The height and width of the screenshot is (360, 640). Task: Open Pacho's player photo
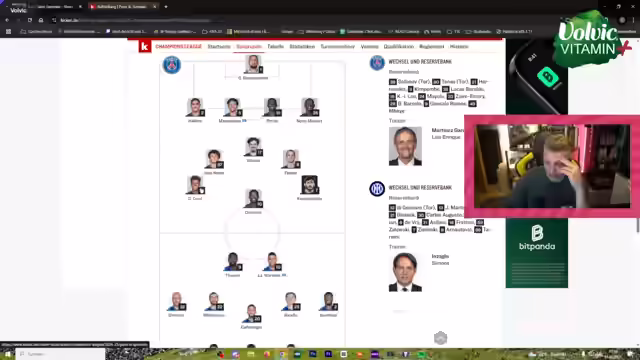point(272,107)
